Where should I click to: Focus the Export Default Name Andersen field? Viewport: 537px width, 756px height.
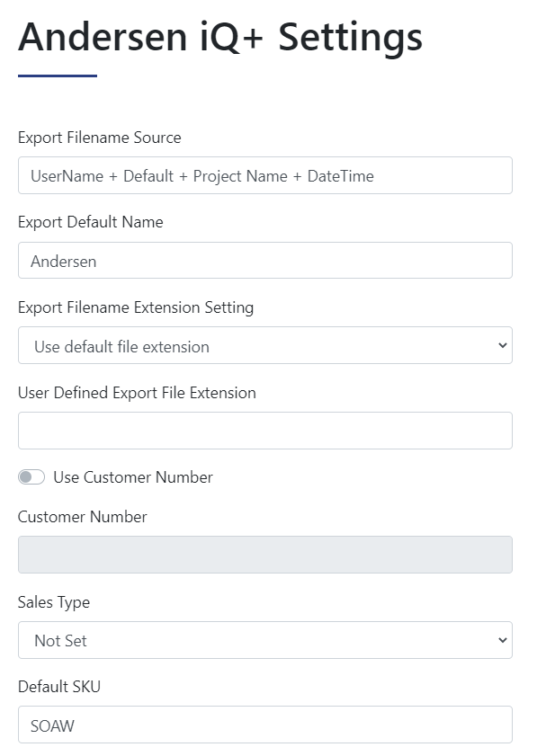pos(264,261)
